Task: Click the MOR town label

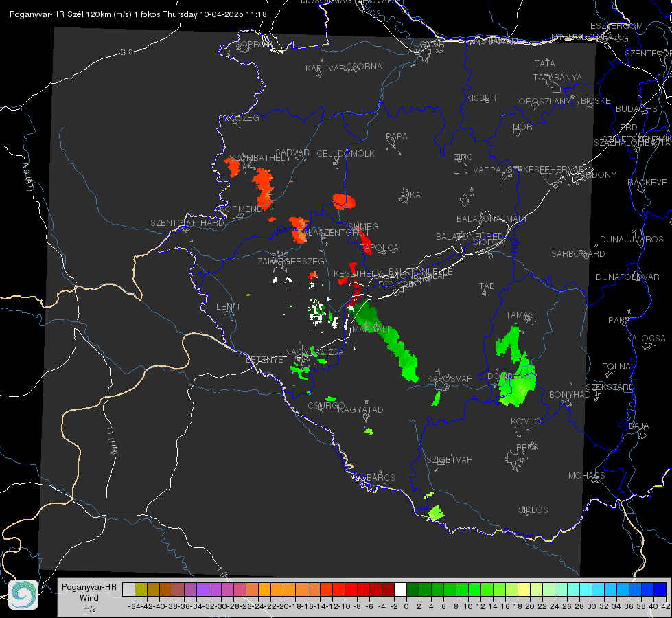Action: pyautogui.click(x=523, y=127)
